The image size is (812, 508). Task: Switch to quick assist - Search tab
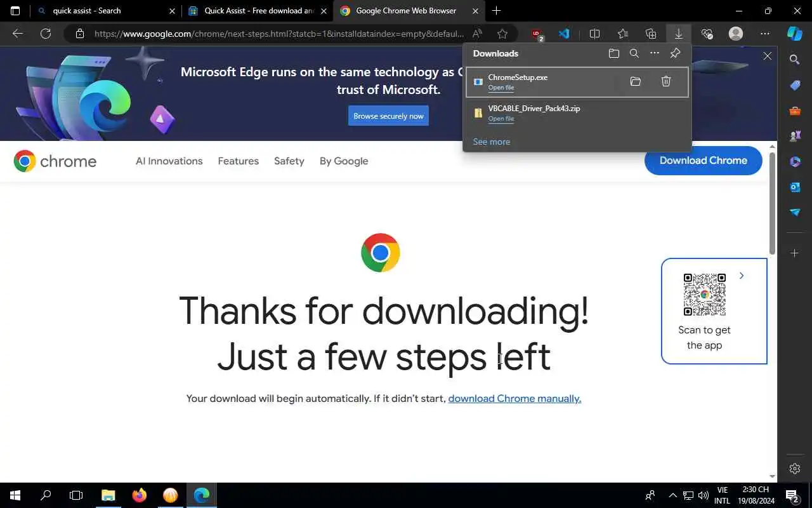click(105, 11)
